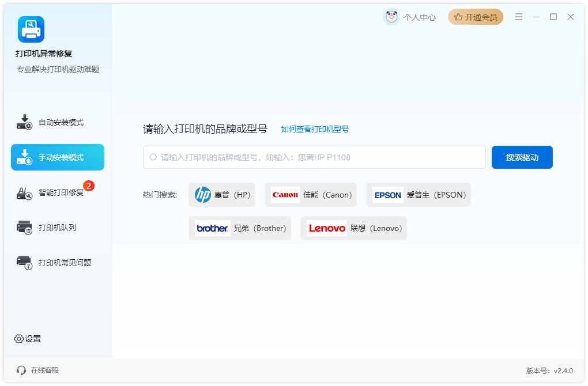Click the 版本号 v2.4.0 text
588x386 pixels.
coord(549,370)
